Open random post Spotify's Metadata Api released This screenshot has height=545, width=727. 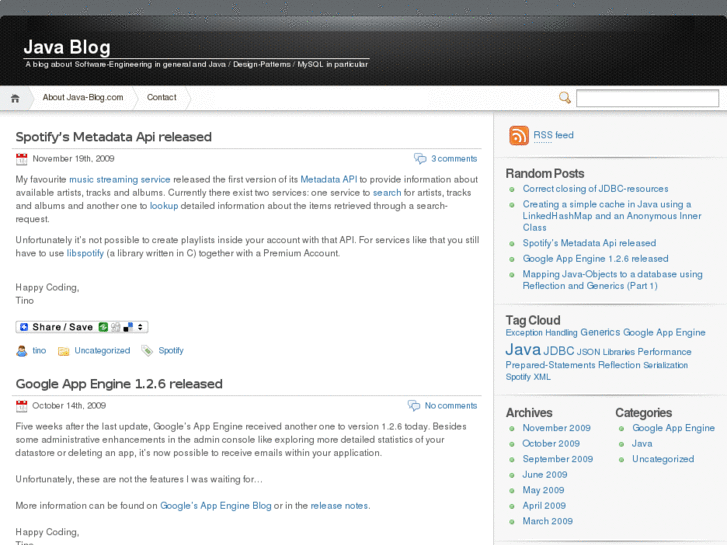click(589, 243)
